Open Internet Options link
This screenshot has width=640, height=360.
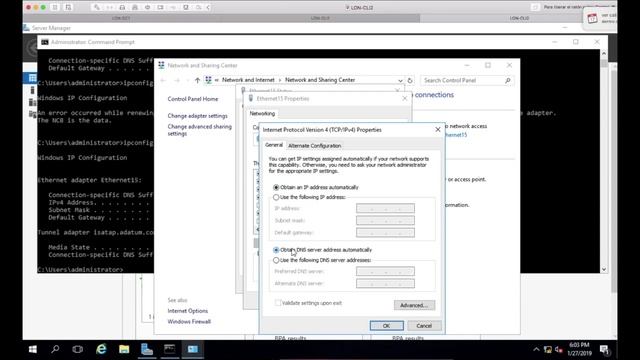click(187, 311)
